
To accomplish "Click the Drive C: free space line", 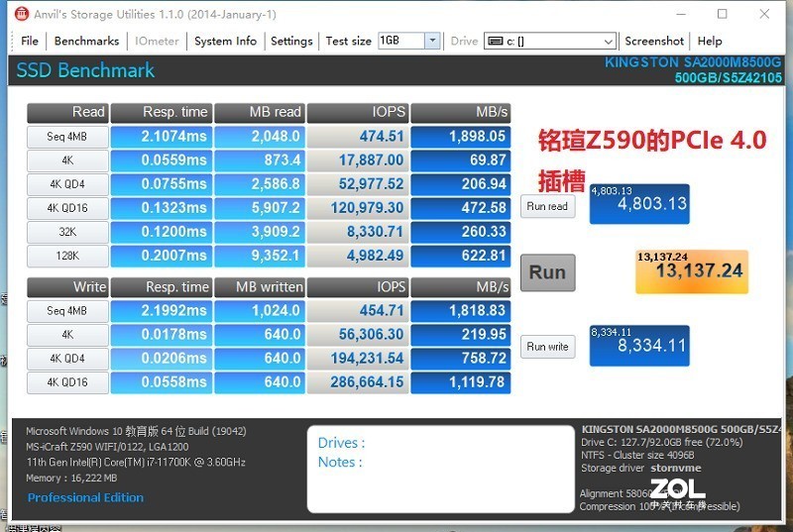I will click(x=661, y=443).
